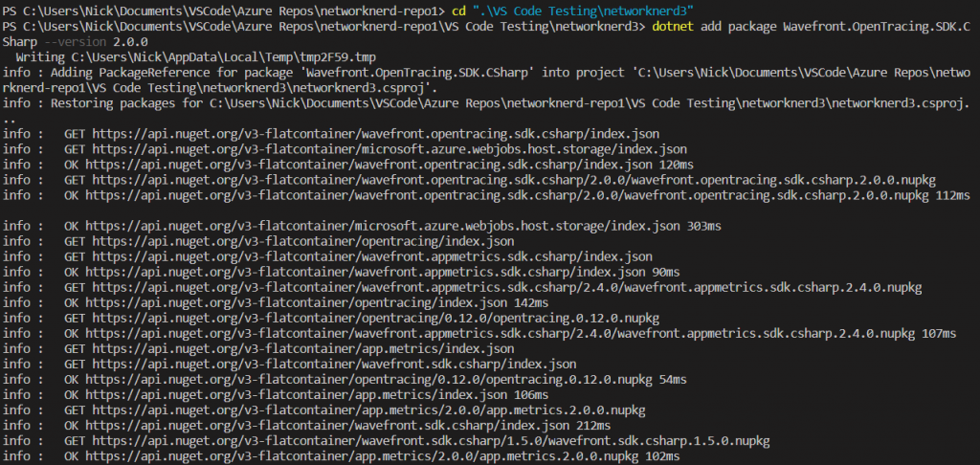Click the 'Restoring packages for' info line
The width and height of the screenshot is (980, 465).
(486, 111)
